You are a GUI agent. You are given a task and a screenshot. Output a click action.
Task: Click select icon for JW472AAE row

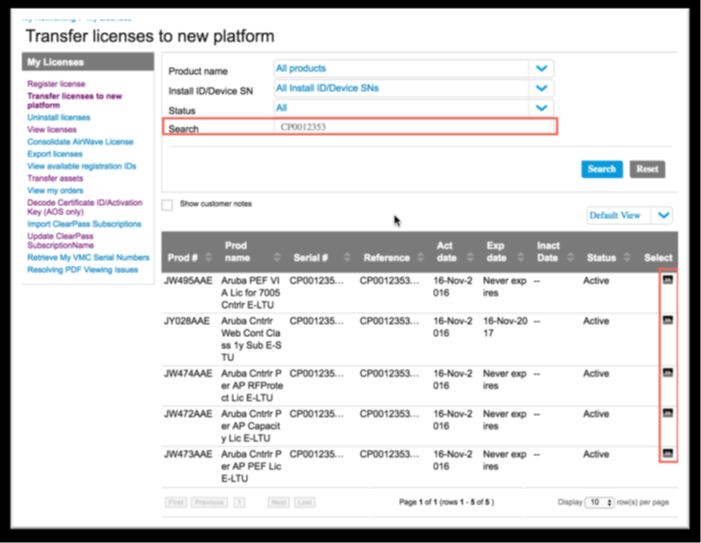click(x=667, y=413)
